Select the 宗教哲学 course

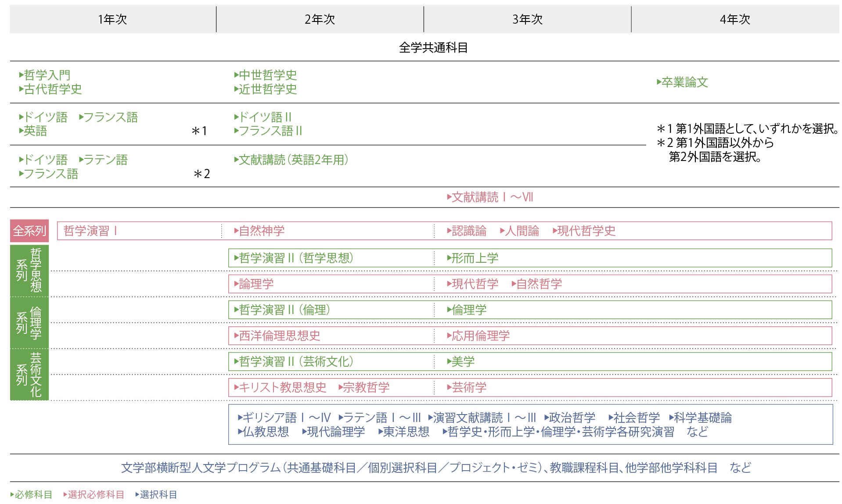click(364, 387)
